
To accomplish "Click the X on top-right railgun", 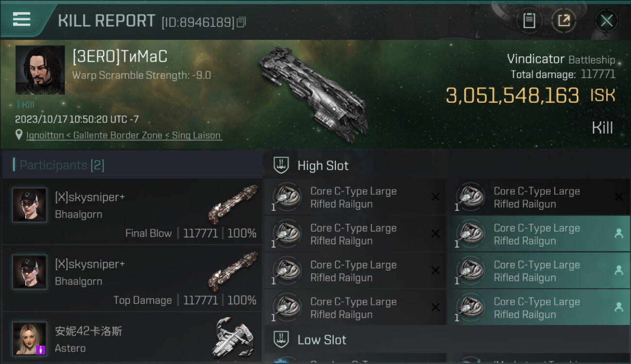I will (x=618, y=197).
